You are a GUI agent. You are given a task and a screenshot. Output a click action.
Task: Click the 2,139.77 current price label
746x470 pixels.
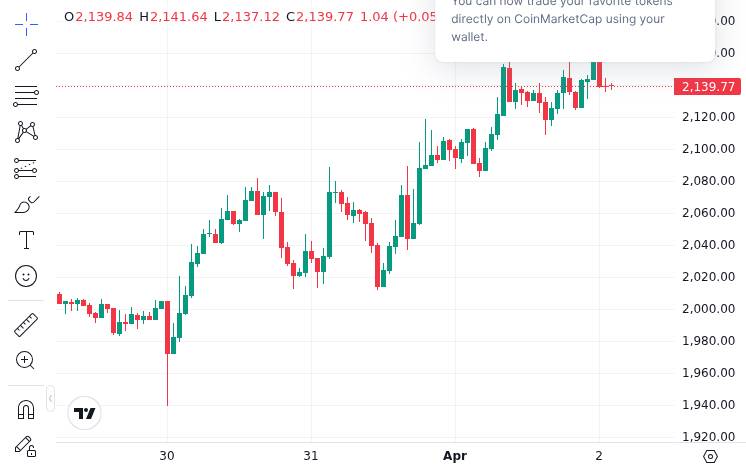point(707,87)
